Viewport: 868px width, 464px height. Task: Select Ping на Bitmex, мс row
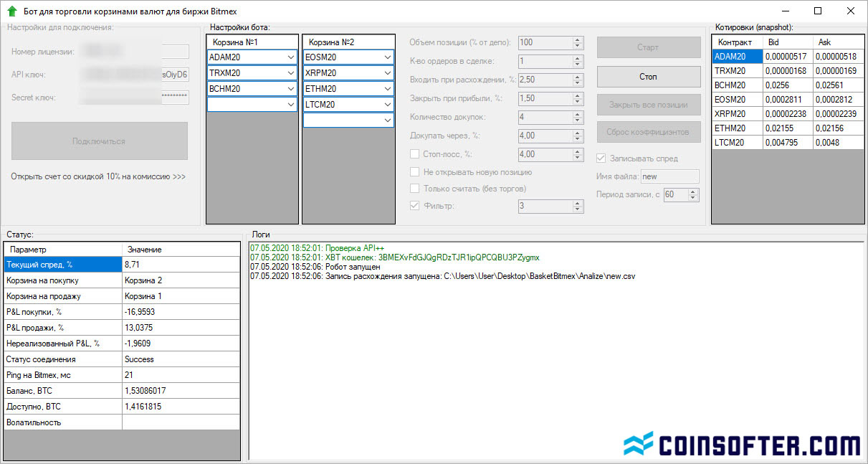(122, 375)
